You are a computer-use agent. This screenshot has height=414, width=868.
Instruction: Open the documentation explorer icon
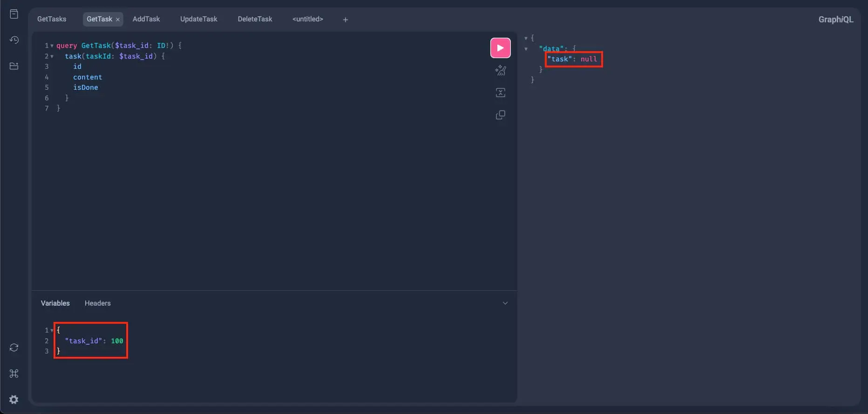pos(14,14)
